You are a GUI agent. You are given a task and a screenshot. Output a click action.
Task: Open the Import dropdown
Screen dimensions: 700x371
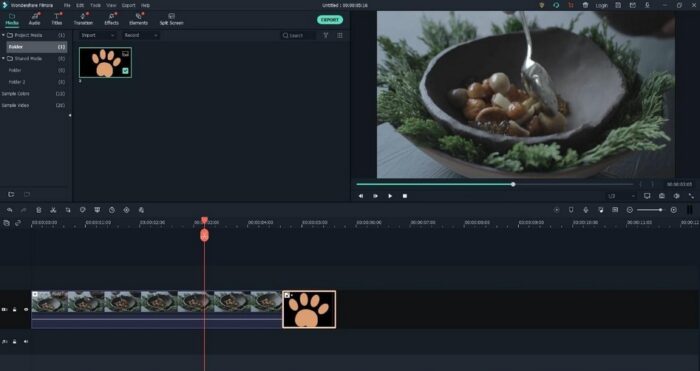click(98, 35)
